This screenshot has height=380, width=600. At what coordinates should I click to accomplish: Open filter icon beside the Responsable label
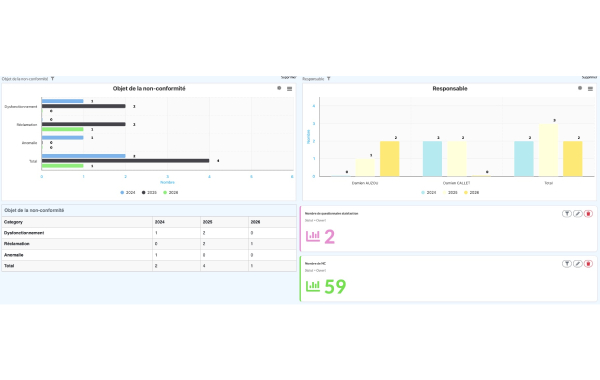point(328,79)
